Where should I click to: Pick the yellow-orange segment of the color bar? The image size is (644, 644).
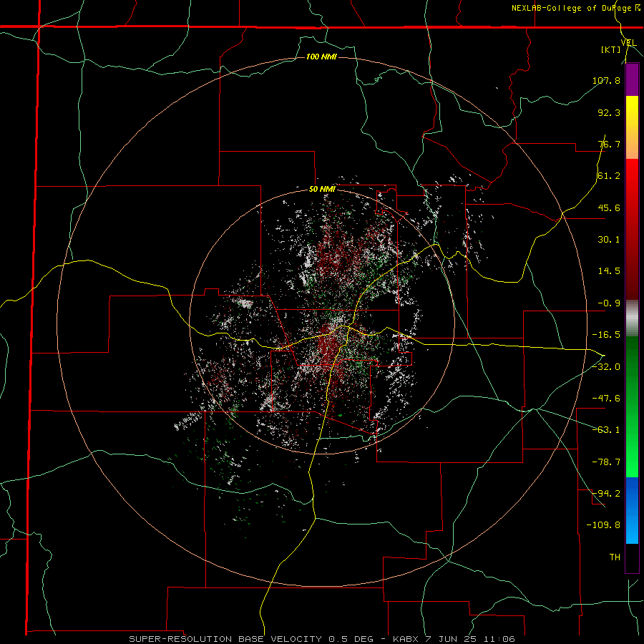click(632, 127)
